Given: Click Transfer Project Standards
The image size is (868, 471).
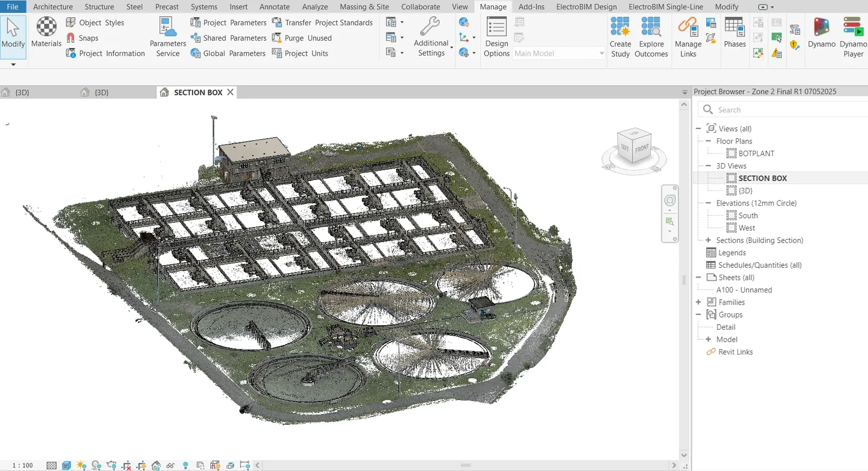Looking at the screenshot, I should coord(322,22).
